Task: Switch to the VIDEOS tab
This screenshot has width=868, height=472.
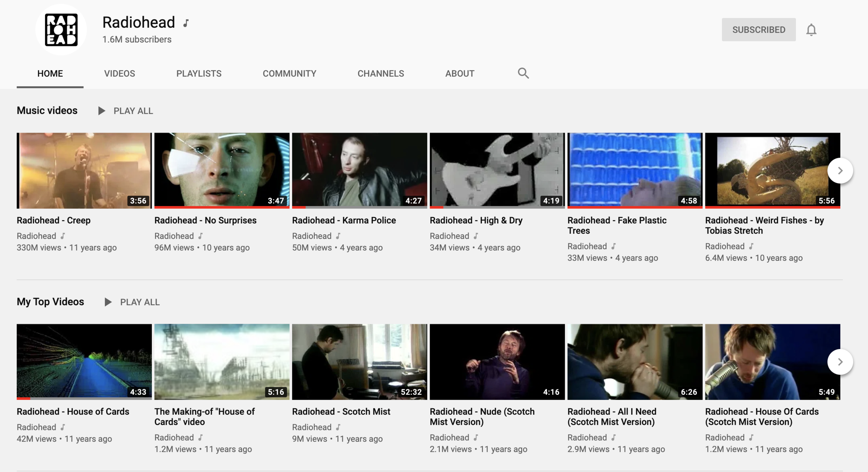Action: click(119, 73)
